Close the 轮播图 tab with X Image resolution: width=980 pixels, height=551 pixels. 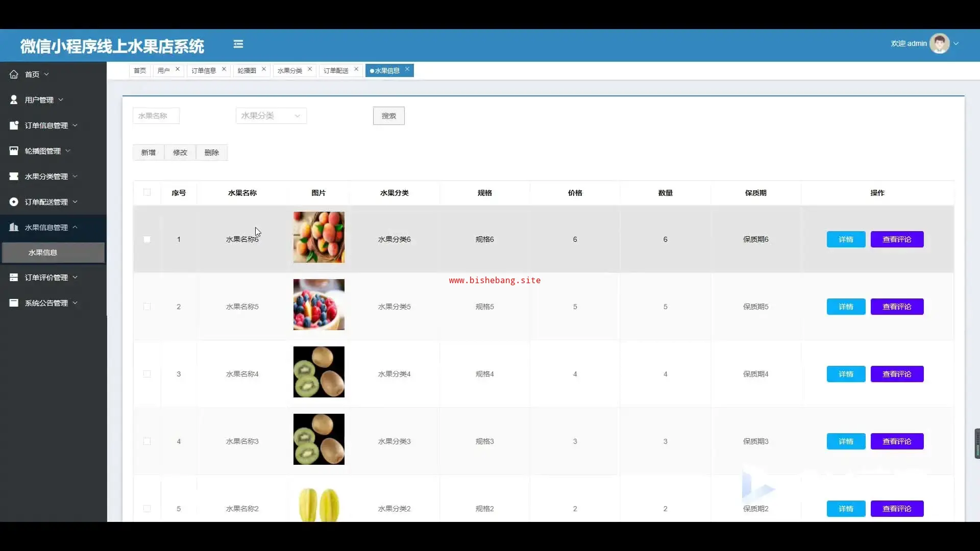pyautogui.click(x=264, y=69)
